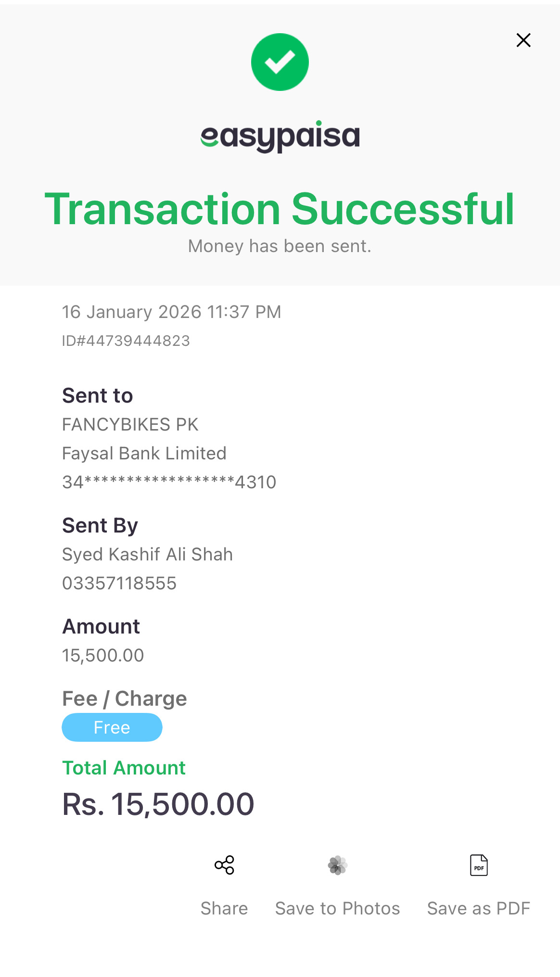Image resolution: width=560 pixels, height=977 pixels.
Task: Tap the transaction date and time
Action: coord(171,312)
